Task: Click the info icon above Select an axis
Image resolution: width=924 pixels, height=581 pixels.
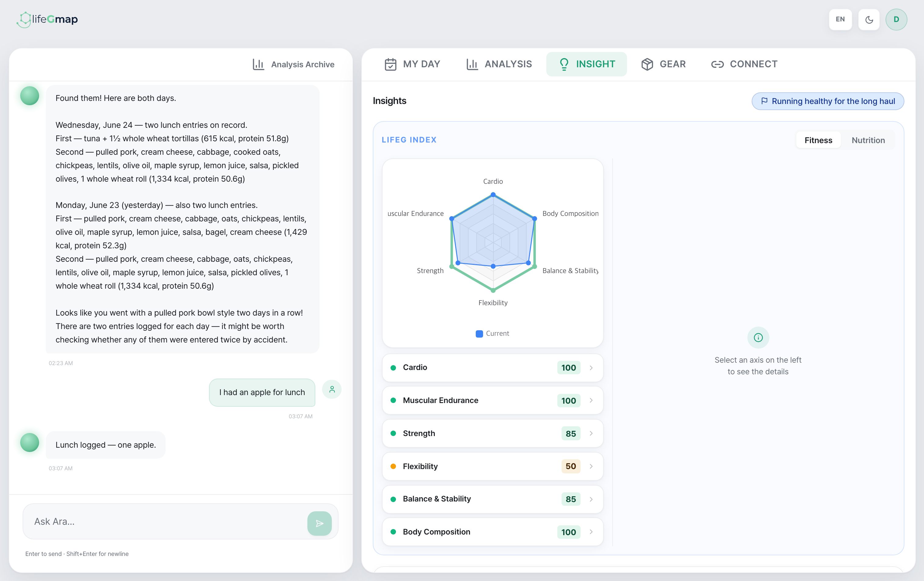Action: (x=758, y=338)
